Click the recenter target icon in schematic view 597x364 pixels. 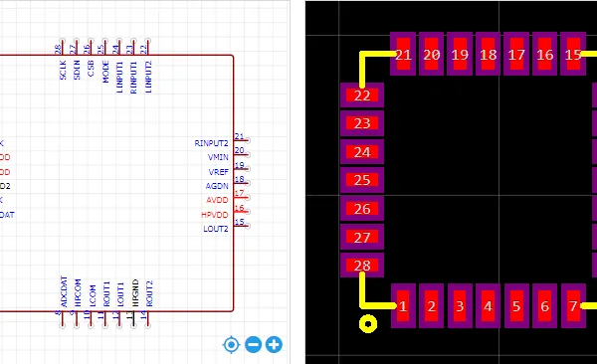[231, 345]
